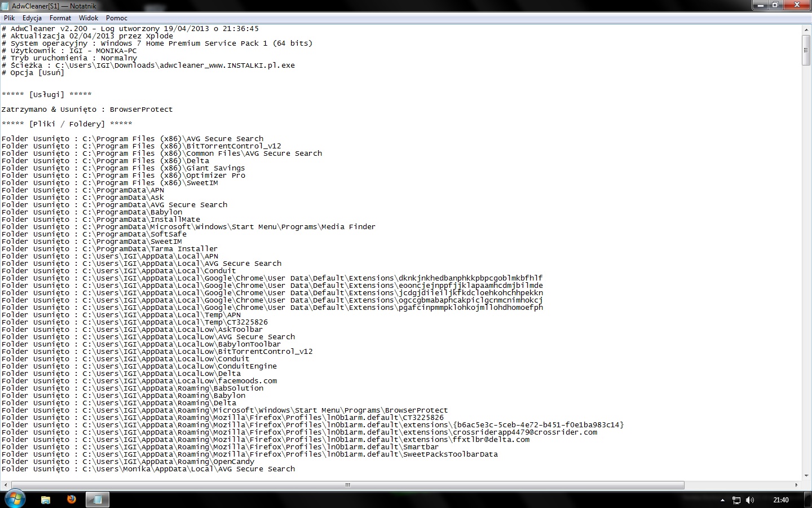Screen dimensions: 812x508
Task: Open the Widok menu
Action: click(x=89, y=18)
